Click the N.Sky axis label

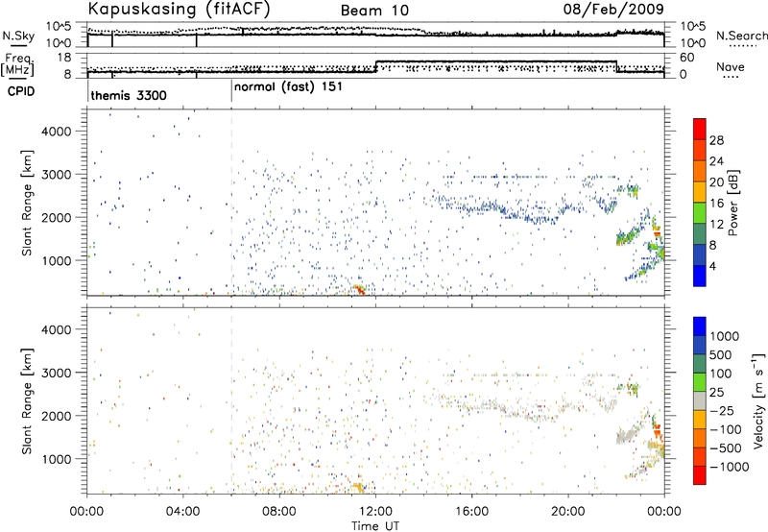tap(18, 36)
